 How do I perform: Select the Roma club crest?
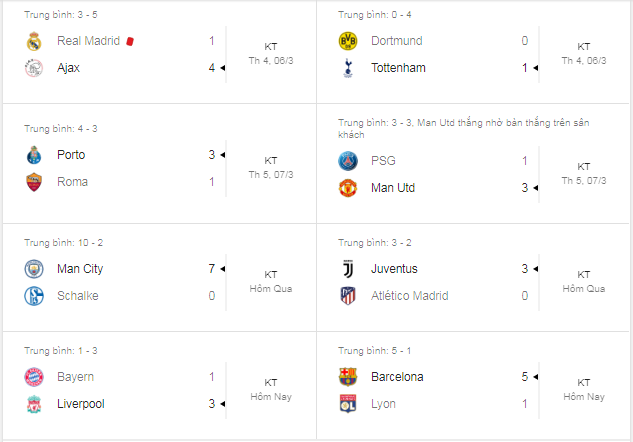click(x=35, y=182)
